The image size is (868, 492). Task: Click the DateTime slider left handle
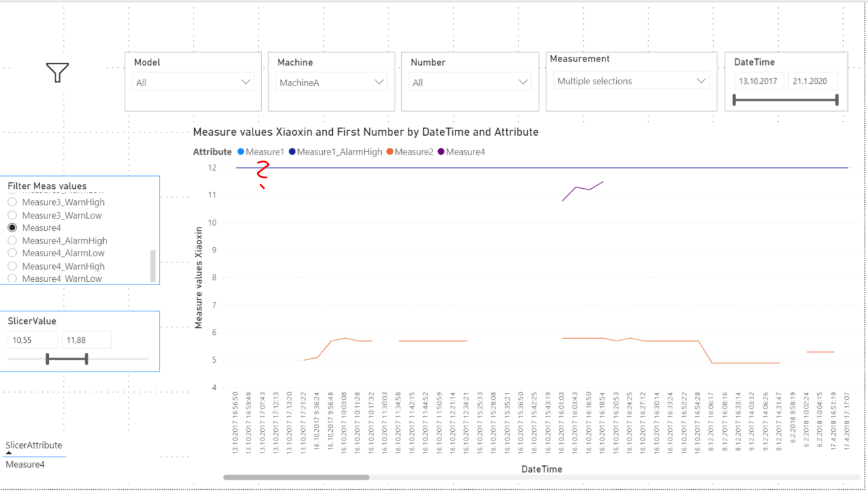(x=735, y=100)
